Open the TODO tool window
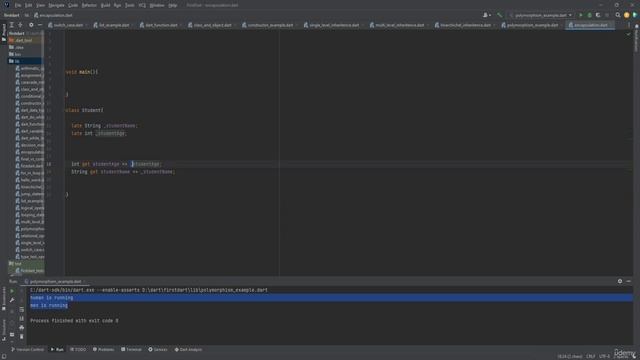This screenshot has height=360, width=640. click(x=78, y=350)
